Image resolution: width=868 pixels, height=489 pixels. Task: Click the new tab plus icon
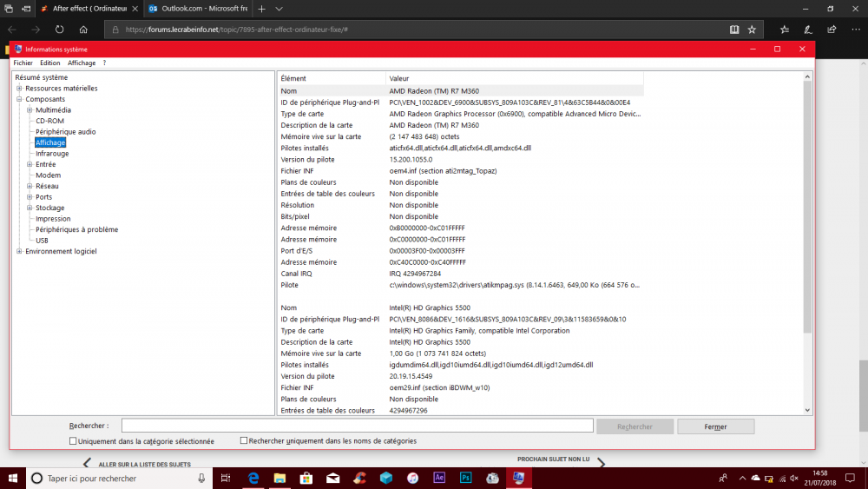coord(262,9)
